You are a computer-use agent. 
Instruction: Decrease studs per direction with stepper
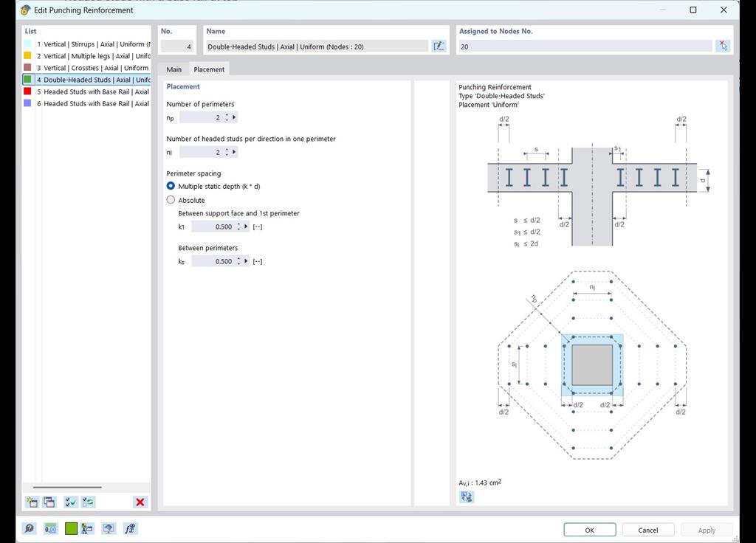coord(227,155)
